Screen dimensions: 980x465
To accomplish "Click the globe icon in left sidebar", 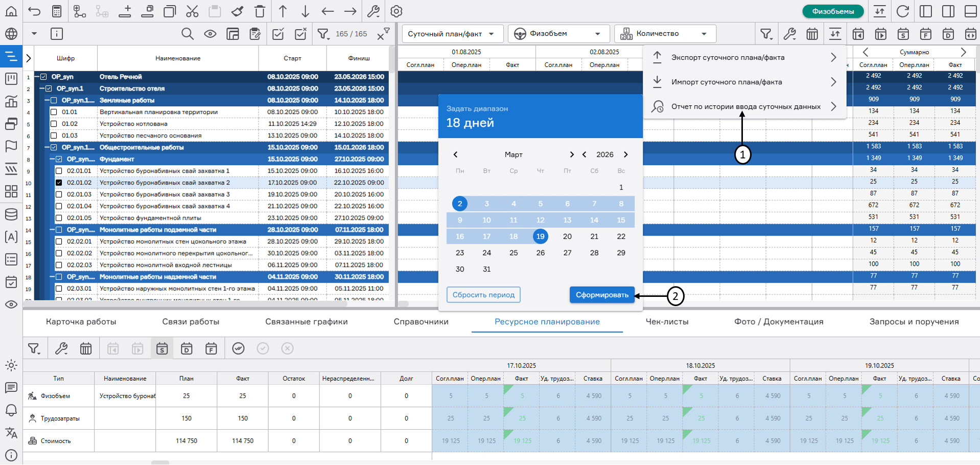I will [11, 34].
